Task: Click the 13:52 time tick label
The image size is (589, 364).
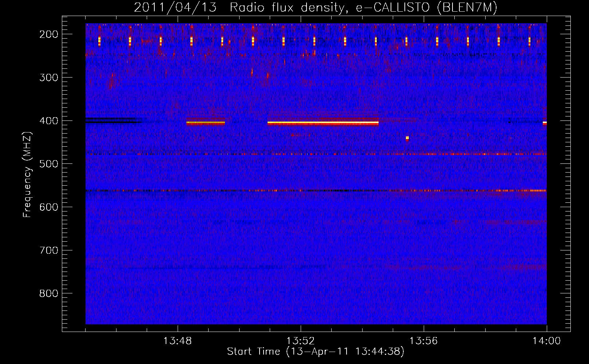Action: coord(301,341)
